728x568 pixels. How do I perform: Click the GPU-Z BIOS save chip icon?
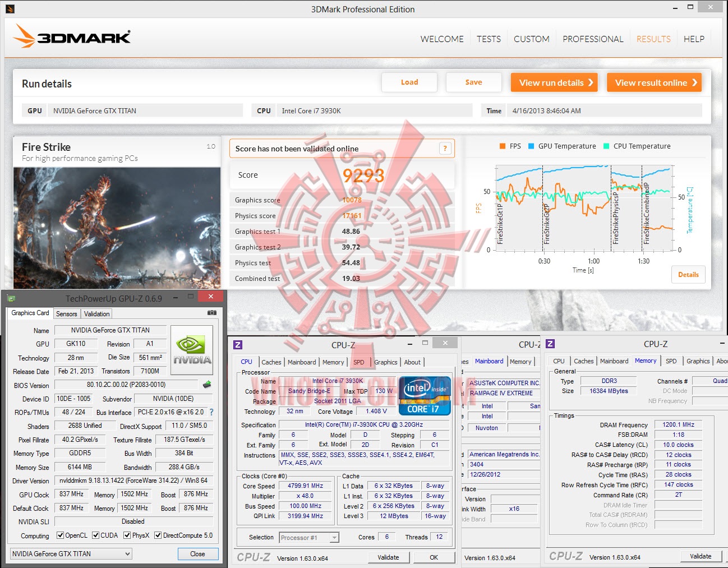(207, 385)
